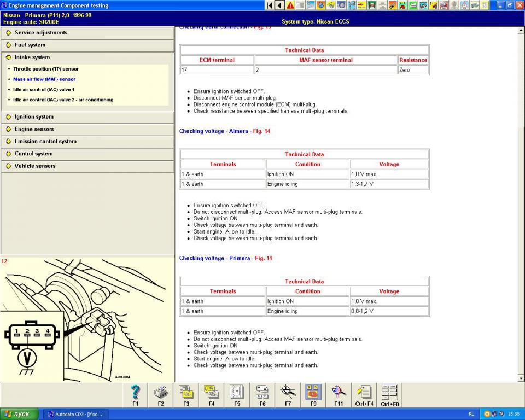
Task: Click the 'ECM terminal' column header
Action: click(217, 60)
